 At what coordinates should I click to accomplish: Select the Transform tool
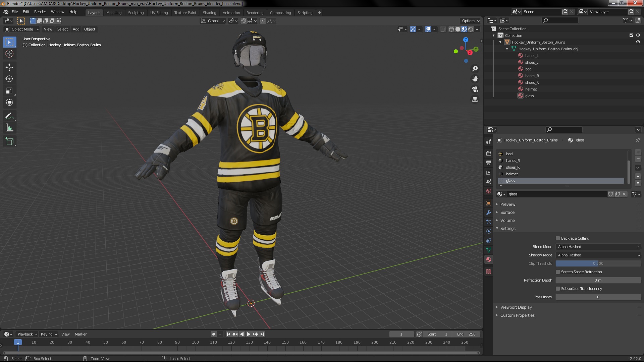pyautogui.click(x=9, y=103)
